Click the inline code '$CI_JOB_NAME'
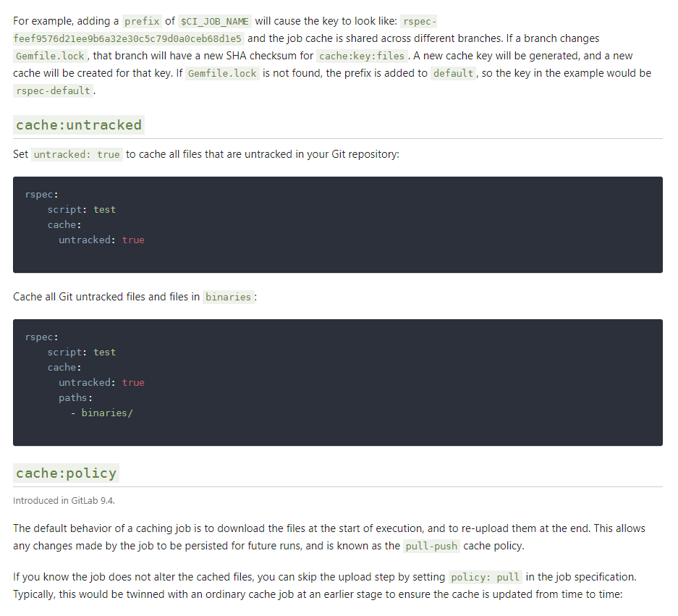This screenshot has height=616, width=678. click(x=214, y=21)
